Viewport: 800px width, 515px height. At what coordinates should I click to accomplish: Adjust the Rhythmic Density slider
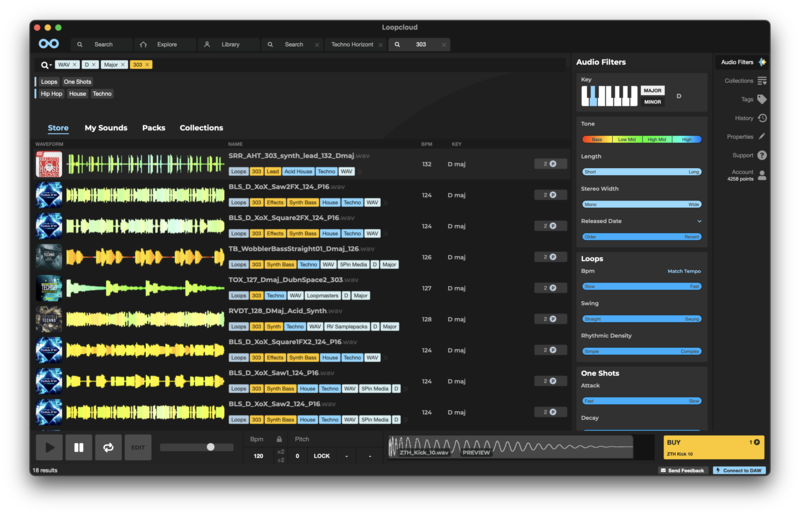coord(642,351)
